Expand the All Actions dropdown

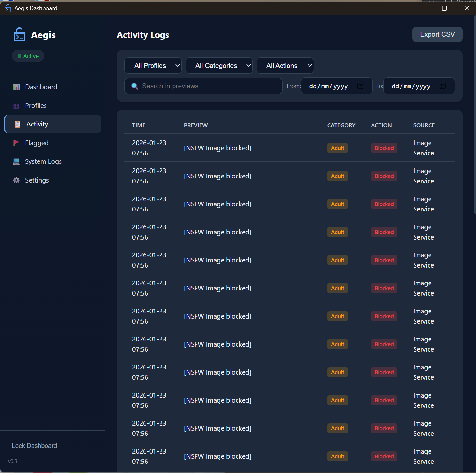click(x=285, y=66)
